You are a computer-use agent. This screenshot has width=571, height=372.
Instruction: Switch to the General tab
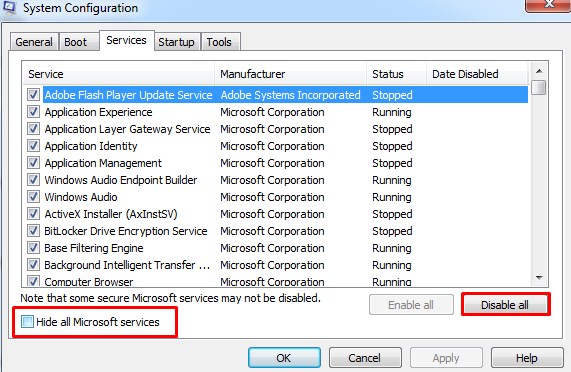[x=34, y=42]
